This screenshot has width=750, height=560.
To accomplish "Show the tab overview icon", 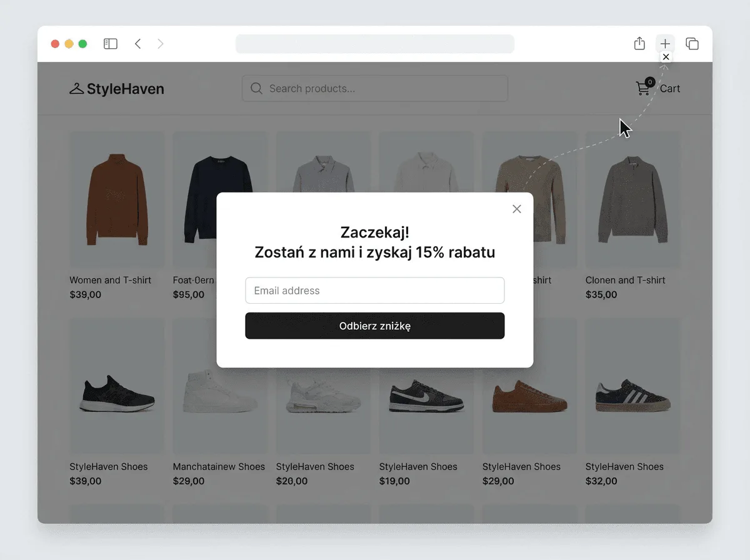I will coord(692,44).
